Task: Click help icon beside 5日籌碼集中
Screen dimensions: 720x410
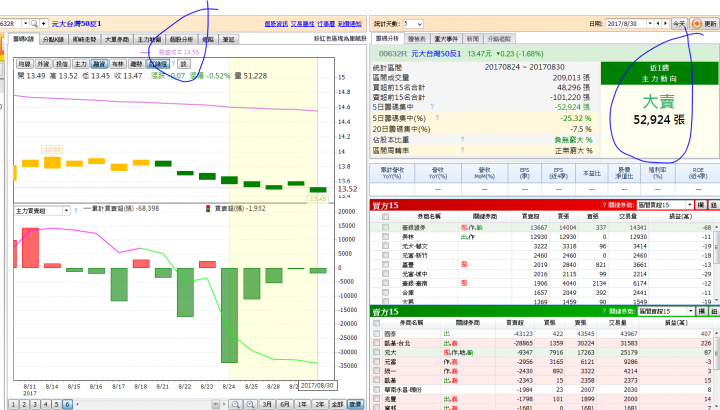Action: (432, 107)
